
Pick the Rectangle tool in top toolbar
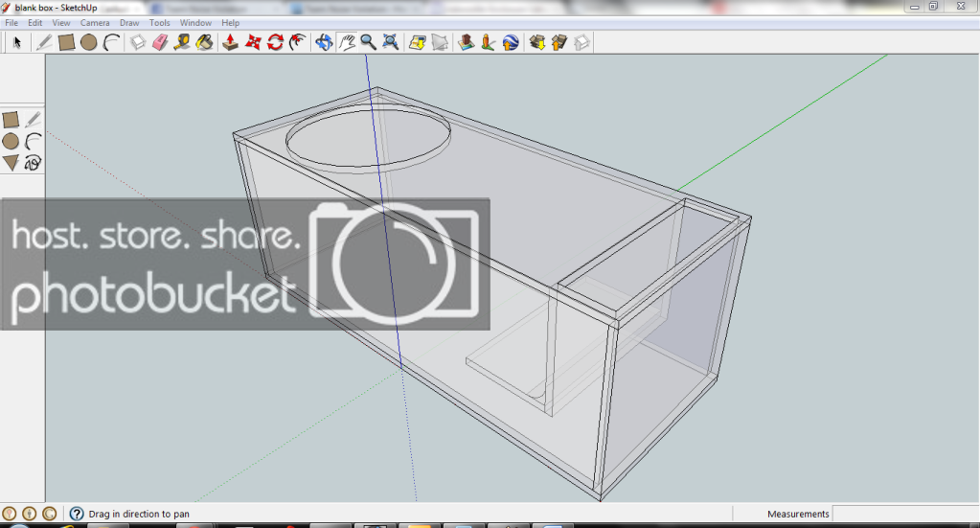pos(66,42)
